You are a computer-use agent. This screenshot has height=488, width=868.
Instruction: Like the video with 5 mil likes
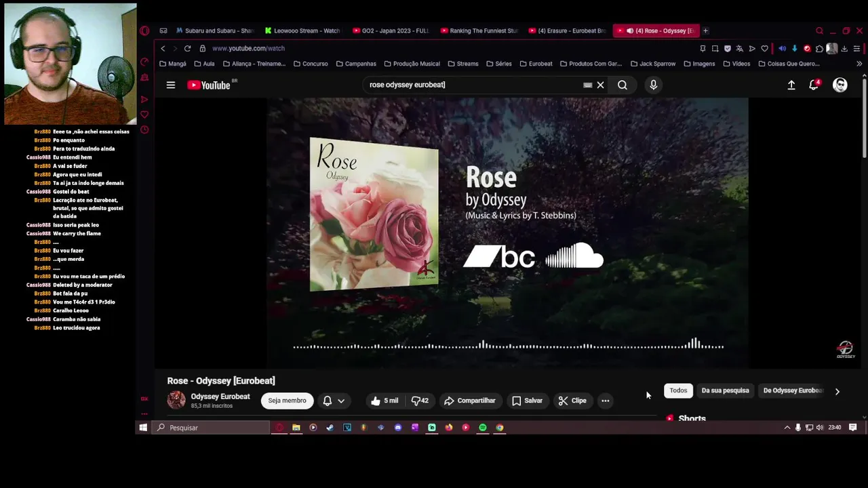click(x=384, y=401)
